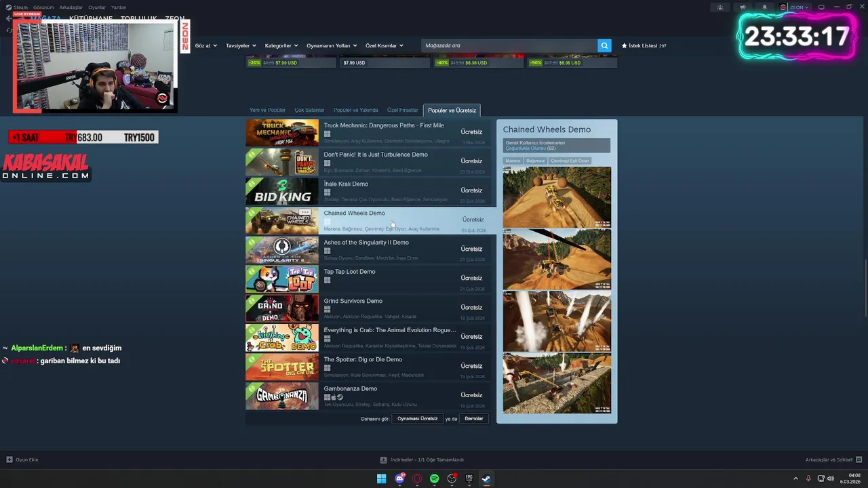
Task: Click the Çevrimiçi Eşli Oyun tag
Action: tap(570, 161)
